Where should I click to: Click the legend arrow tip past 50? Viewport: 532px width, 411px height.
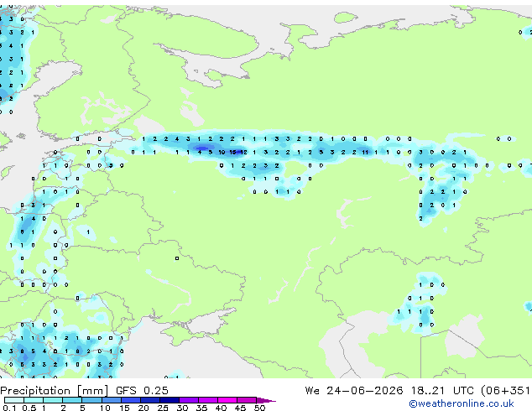(x=268, y=400)
